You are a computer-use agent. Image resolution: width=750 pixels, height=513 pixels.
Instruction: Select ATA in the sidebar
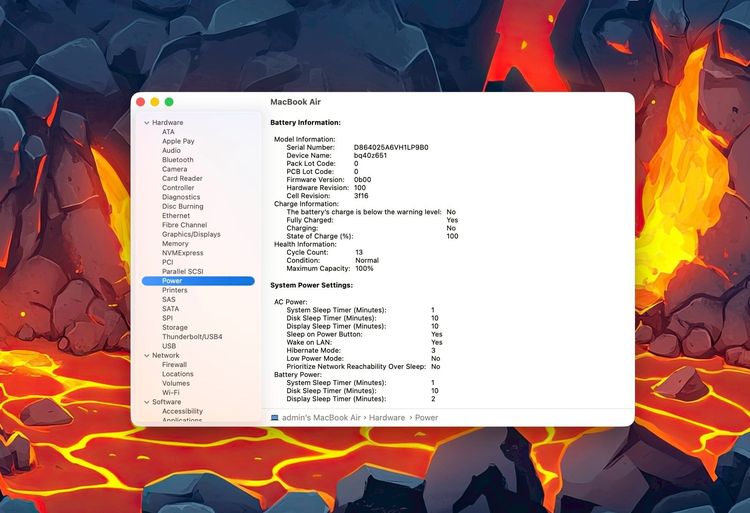click(168, 132)
